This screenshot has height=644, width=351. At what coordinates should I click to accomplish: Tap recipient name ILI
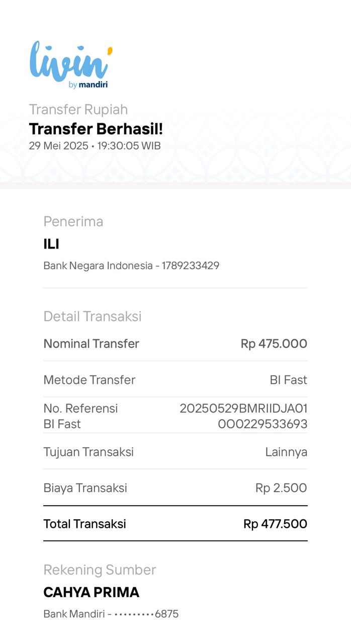click(x=51, y=244)
